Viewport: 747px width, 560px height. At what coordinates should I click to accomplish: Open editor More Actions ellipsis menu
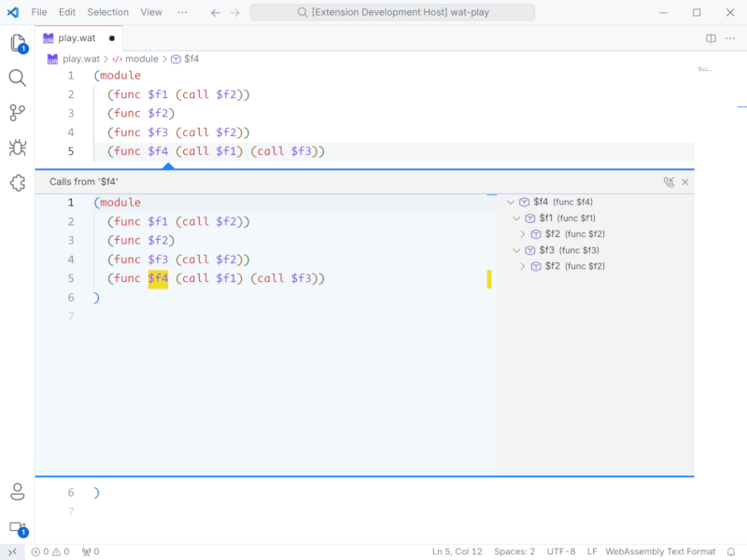[x=730, y=38]
